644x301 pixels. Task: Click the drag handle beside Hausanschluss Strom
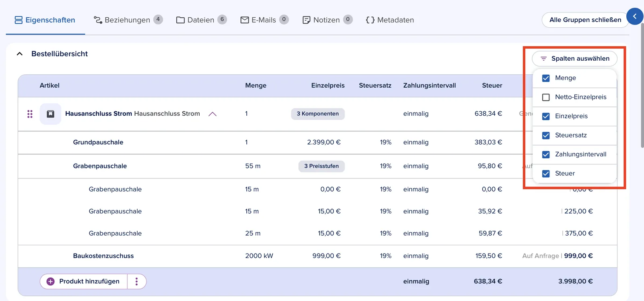tap(30, 114)
